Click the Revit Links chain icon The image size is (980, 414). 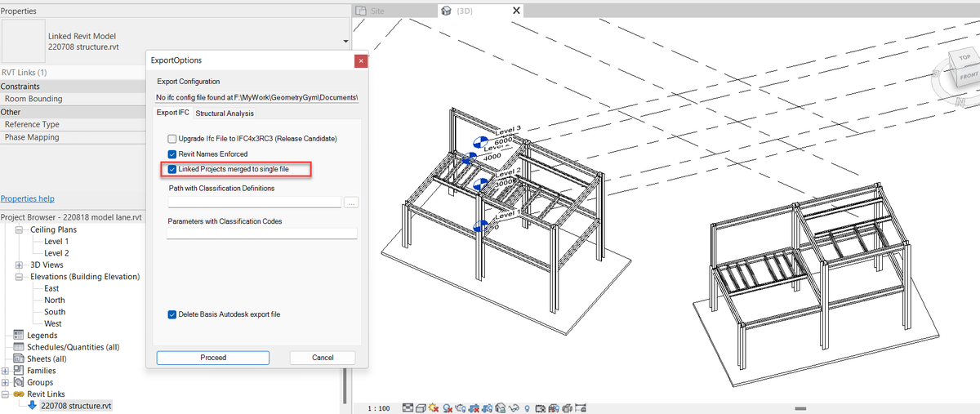pos(20,394)
